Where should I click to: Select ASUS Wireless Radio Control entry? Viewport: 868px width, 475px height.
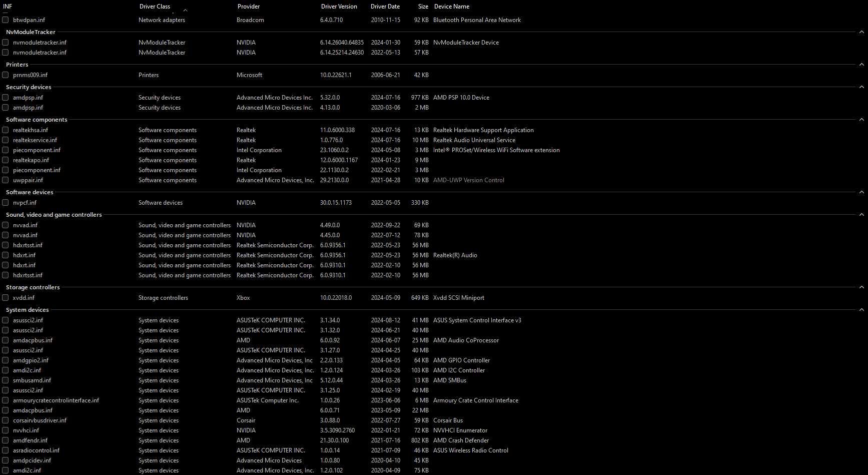pyautogui.click(x=471, y=450)
